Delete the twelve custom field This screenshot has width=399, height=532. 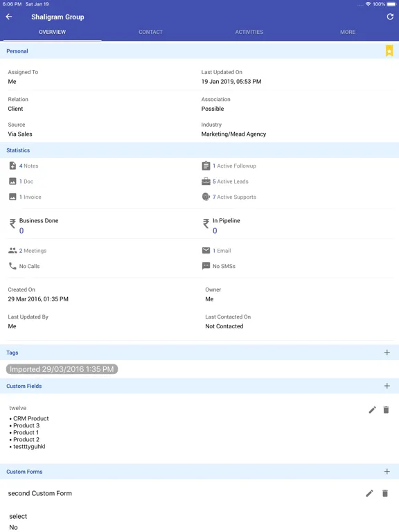tap(386, 410)
